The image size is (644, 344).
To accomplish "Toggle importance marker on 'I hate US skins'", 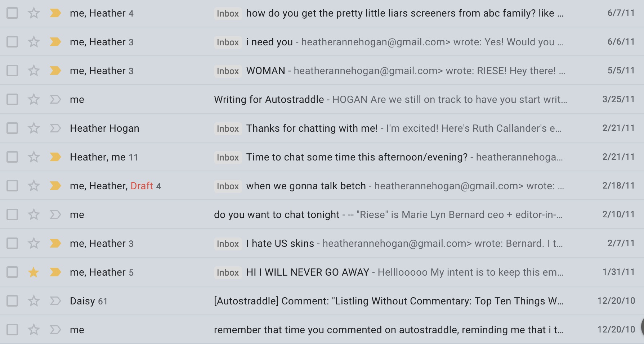I will [x=55, y=243].
